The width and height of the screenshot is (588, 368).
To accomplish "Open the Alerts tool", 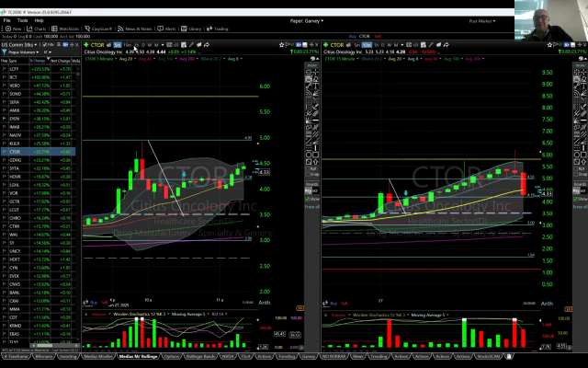I will pyautogui.click(x=167, y=29).
